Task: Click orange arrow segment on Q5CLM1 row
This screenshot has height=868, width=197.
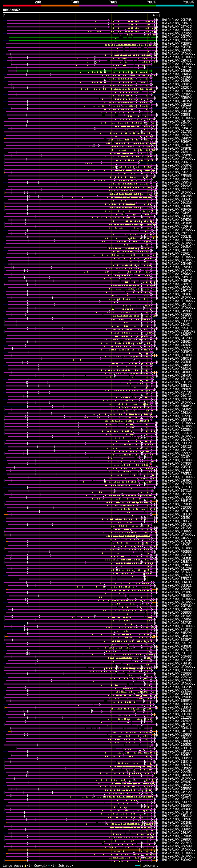Action: [x=155, y=237]
